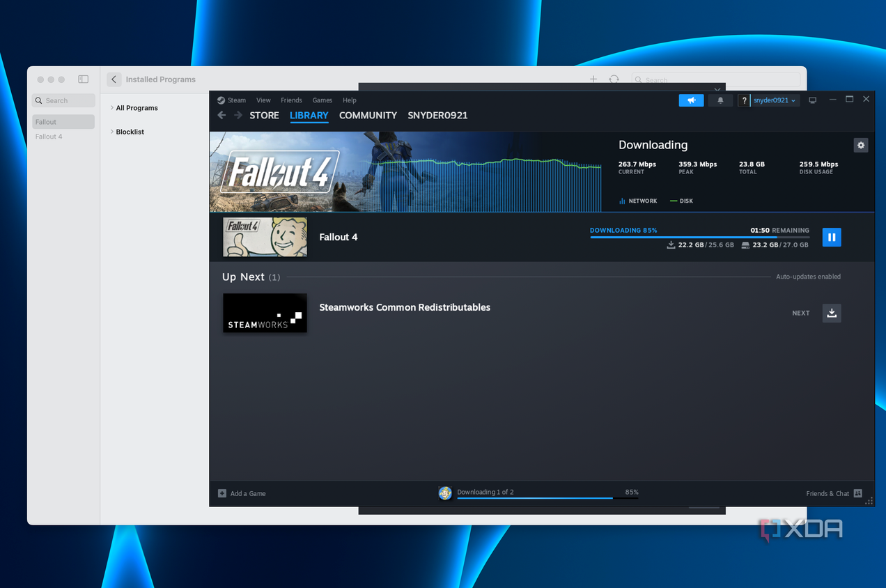Go back with Steam back arrow
Viewport: 886px width, 588px height.
tap(221, 115)
